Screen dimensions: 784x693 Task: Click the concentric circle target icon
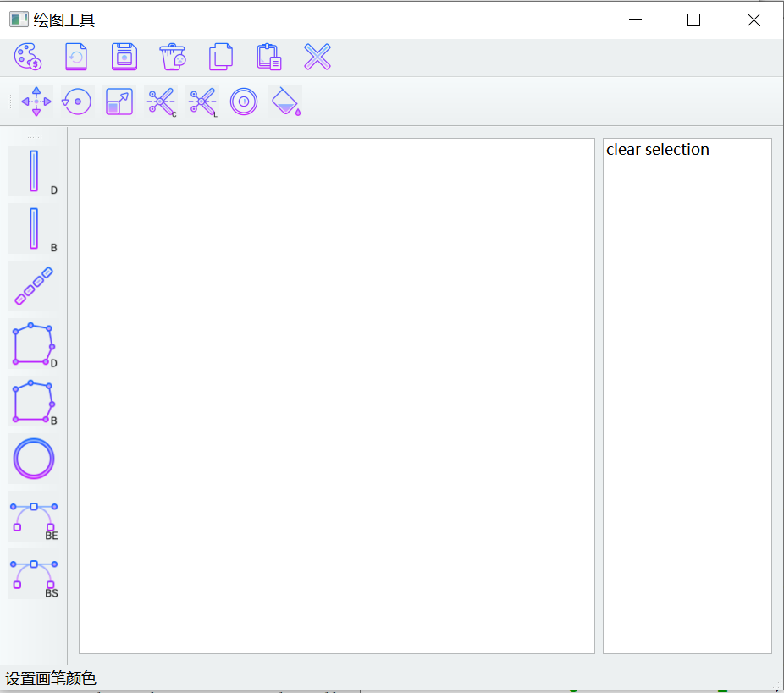(x=244, y=102)
